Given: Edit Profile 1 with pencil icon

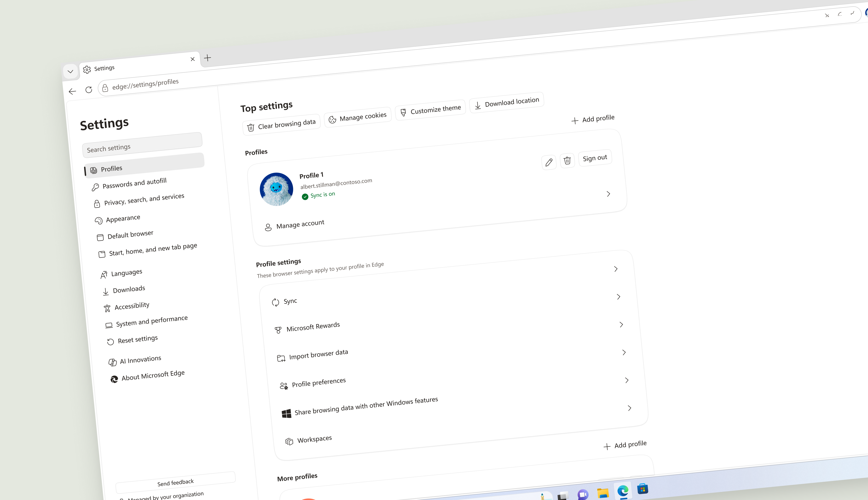Looking at the screenshot, I should tap(549, 162).
